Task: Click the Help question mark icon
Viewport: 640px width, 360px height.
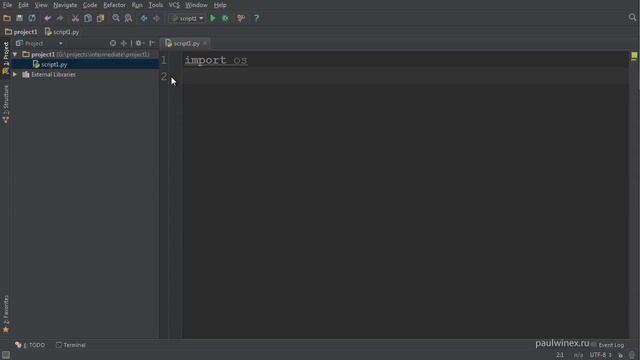Action: [256, 18]
